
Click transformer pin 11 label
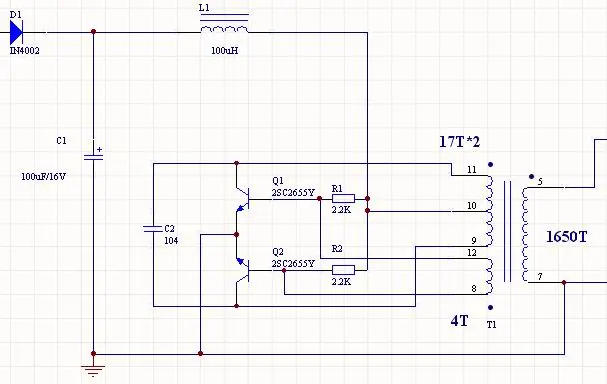point(472,170)
